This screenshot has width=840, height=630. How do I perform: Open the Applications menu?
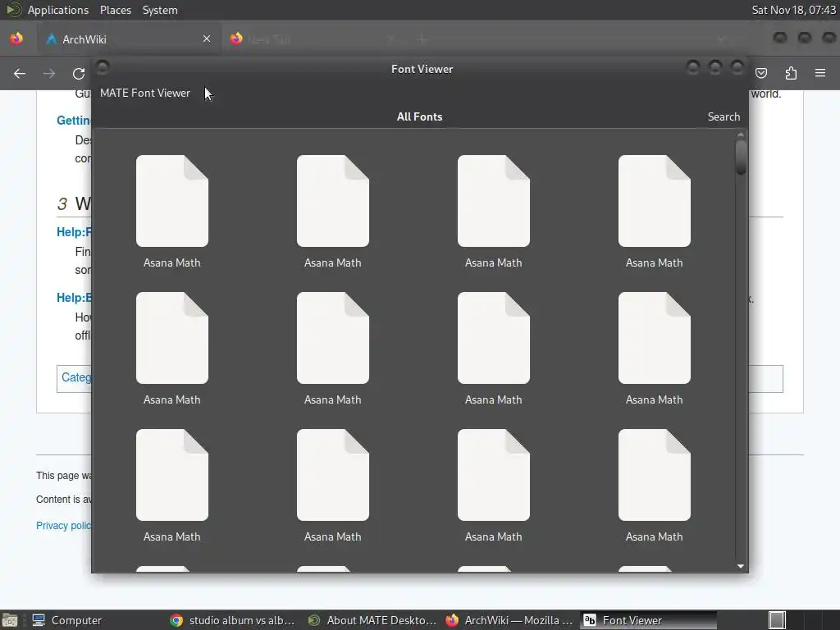pyautogui.click(x=58, y=10)
